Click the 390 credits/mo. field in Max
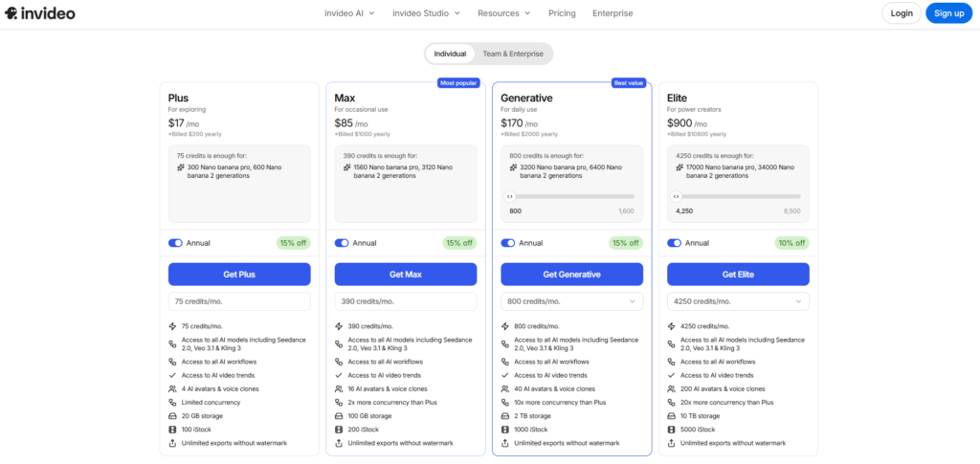 (x=406, y=301)
